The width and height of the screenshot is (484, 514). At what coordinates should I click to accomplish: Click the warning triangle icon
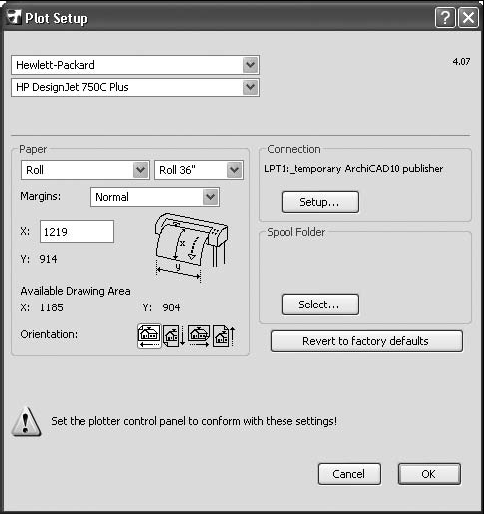[x=26, y=422]
